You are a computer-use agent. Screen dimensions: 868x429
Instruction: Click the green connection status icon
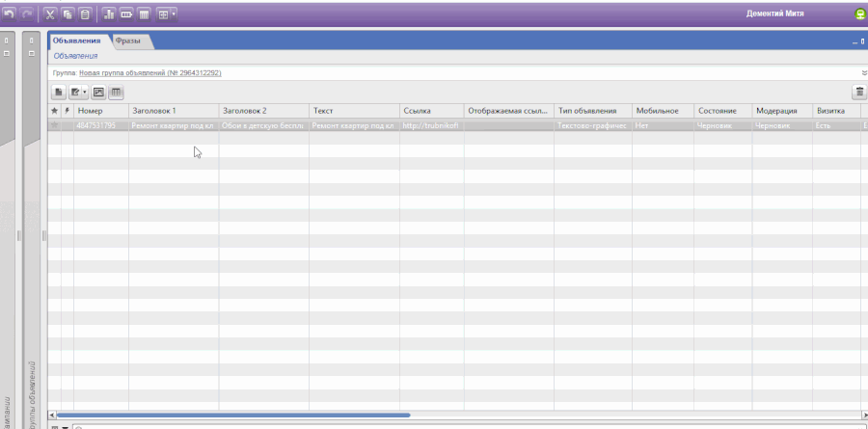click(x=862, y=15)
